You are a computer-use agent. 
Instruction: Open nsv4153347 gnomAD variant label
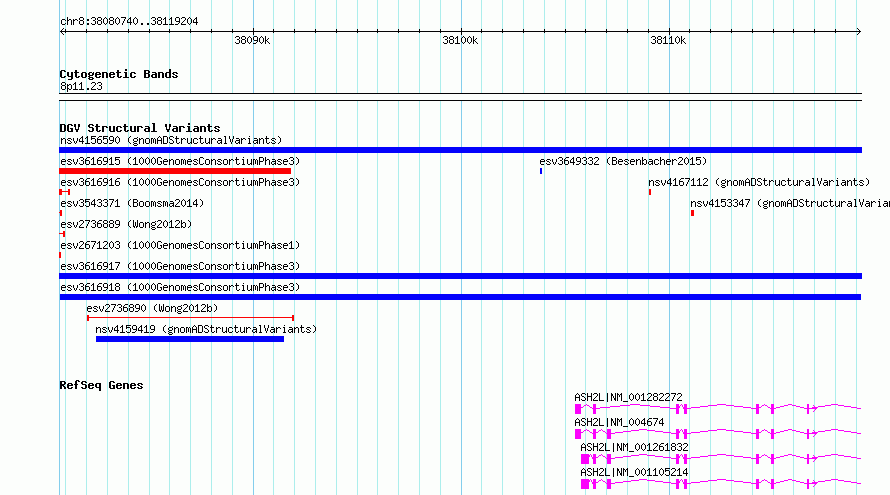[790, 203]
